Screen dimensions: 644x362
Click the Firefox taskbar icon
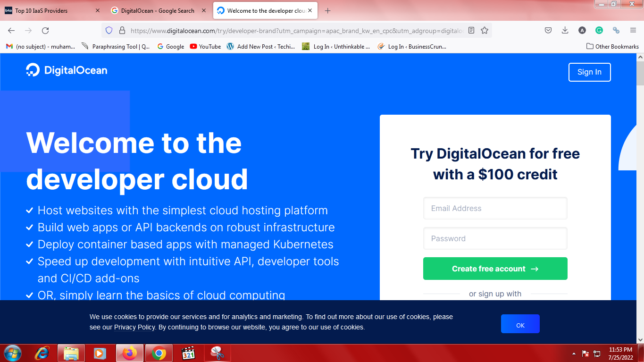(x=129, y=353)
